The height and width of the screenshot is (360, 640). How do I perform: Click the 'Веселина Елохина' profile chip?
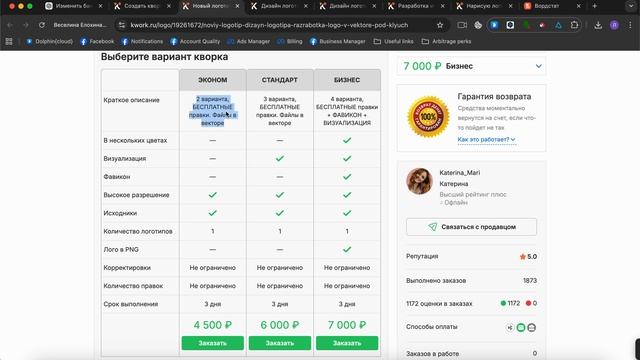click(x=80, y=25)
